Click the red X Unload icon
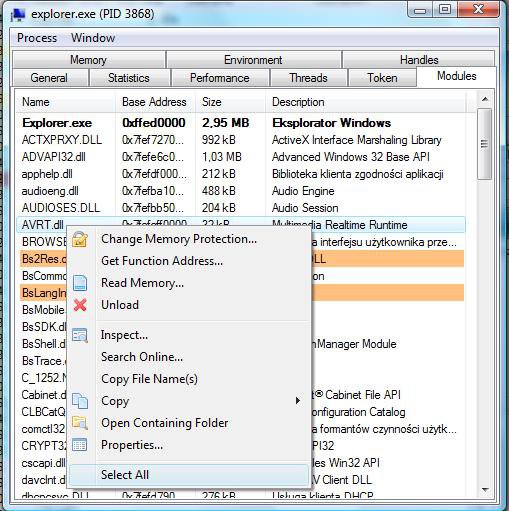This screenshot has width=509, height=511. 80,305
